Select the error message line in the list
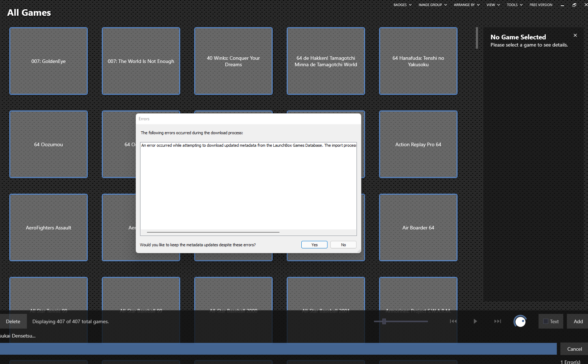The image size is (588, 364). pos(248,145)
